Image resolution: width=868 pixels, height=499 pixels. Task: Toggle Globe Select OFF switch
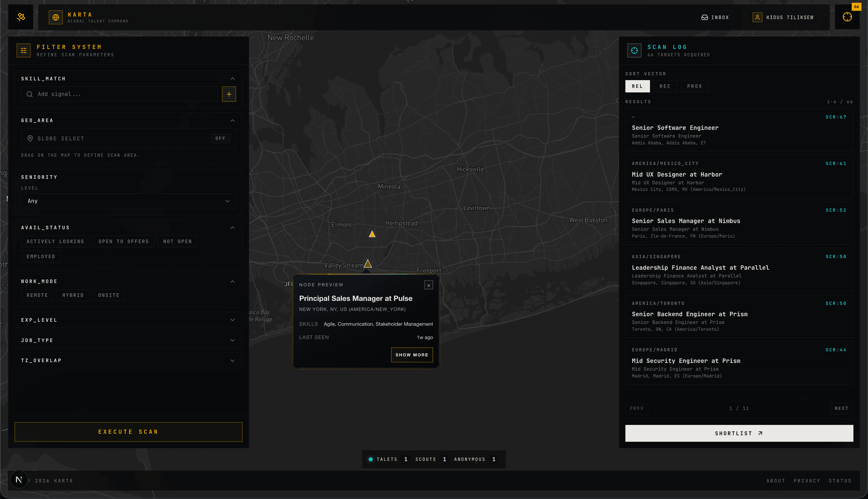coord(220,138)
